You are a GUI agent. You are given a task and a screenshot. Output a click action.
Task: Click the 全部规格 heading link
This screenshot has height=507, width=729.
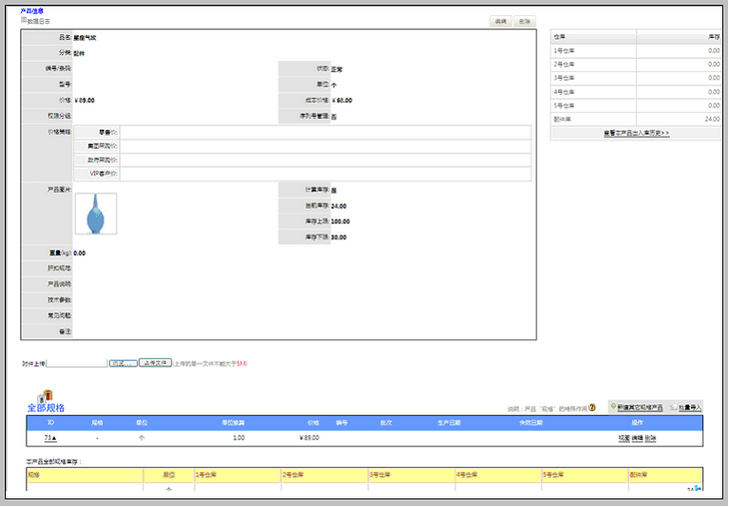click(x=45, y=408)
